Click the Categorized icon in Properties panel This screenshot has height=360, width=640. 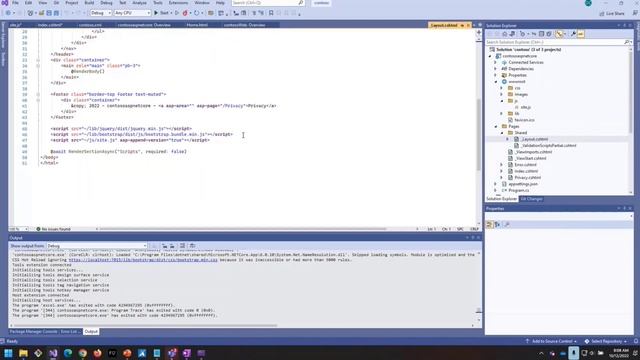coord(490,224)
